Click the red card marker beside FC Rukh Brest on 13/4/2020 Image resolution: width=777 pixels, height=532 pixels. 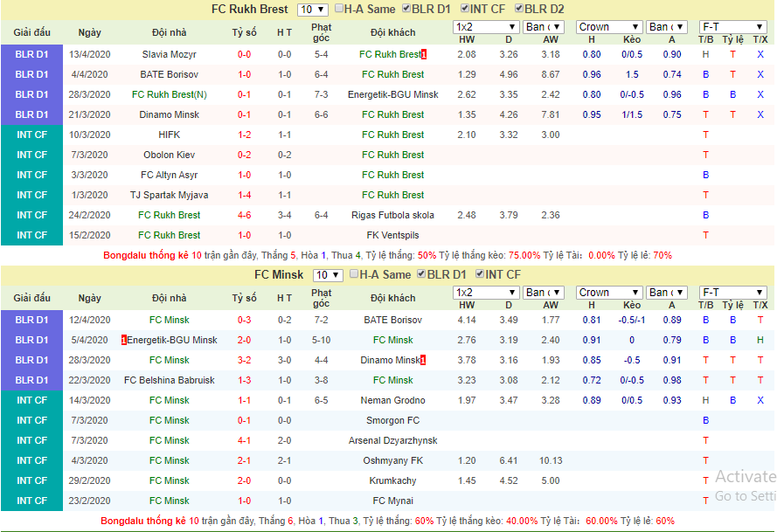point(424,54)
